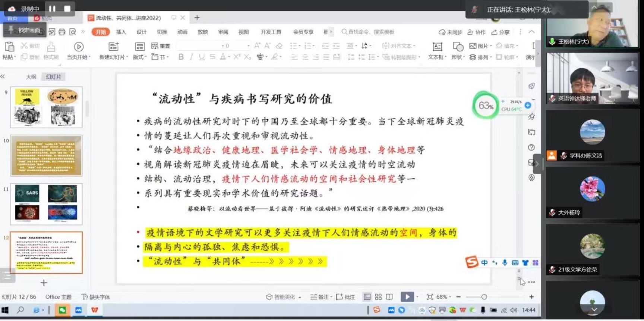Click the help question mark sidebar icon
This screenshot has width=644, height=321.
point(531,147)
